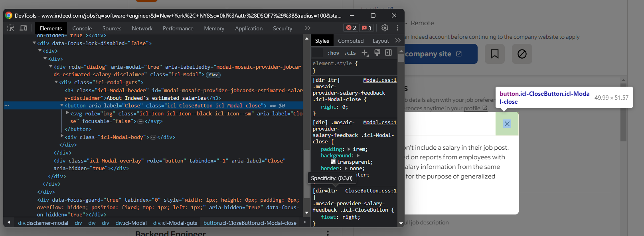Click the transparent background color swatch

[x=333, y=162]
